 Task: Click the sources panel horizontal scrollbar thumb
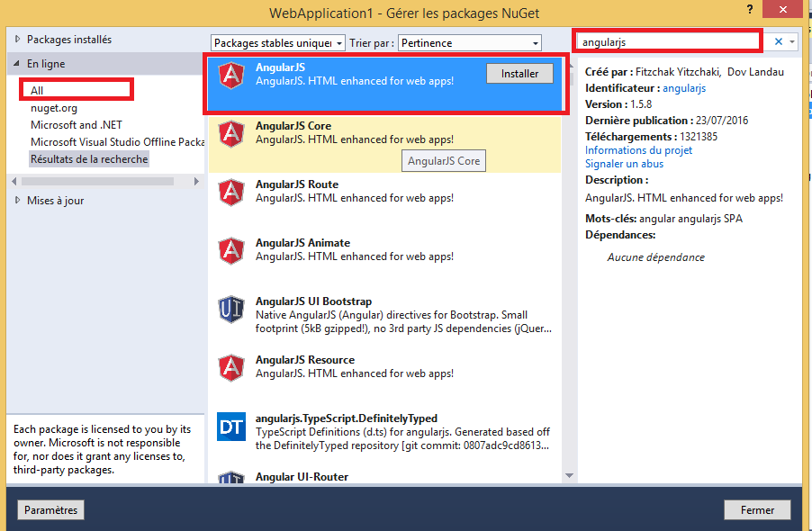click(97, 181)
